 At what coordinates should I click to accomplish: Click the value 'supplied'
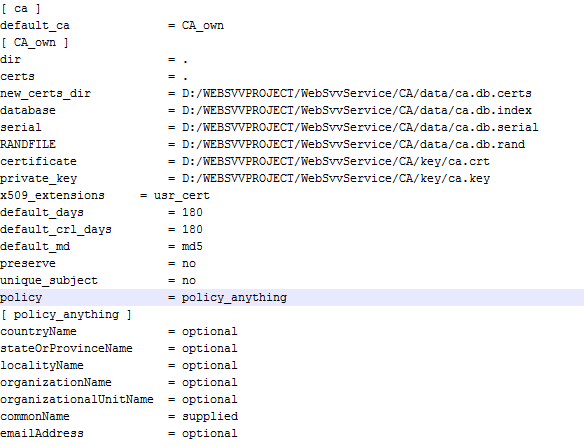[210, 416]
